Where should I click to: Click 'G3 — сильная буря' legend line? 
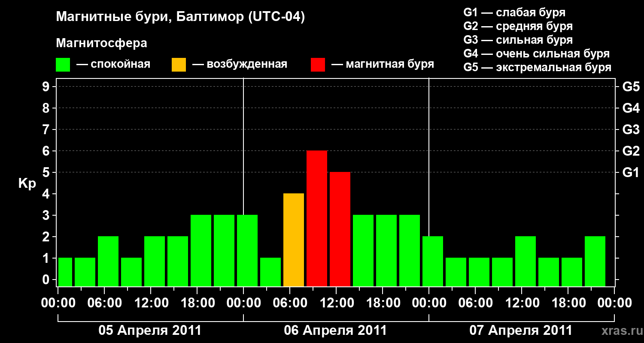point(518,40)
